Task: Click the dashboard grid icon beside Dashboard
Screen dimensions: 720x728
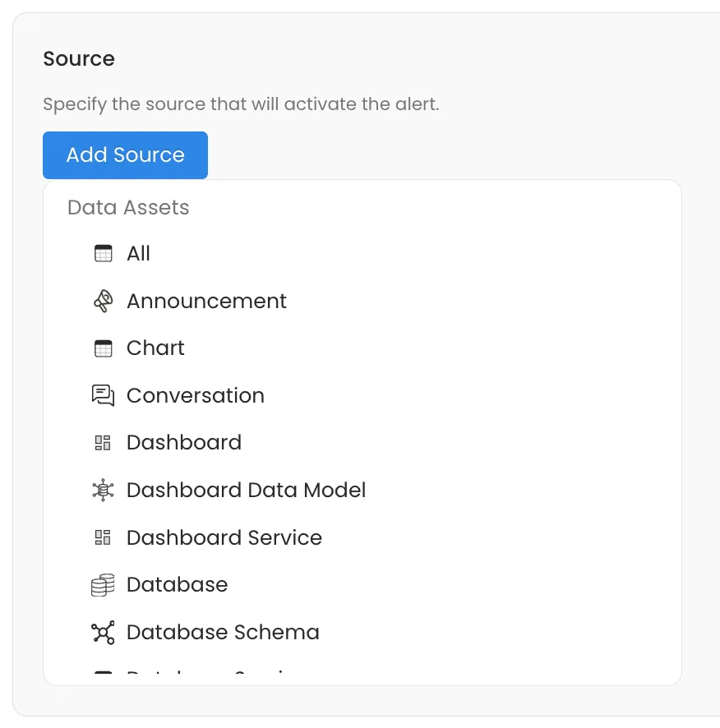Action: (103, 442)
